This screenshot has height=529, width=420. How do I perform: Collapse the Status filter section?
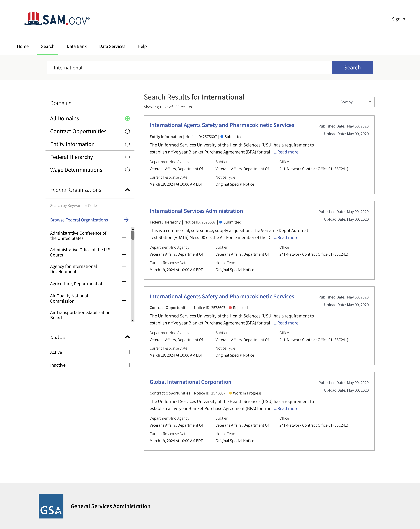pos(127,337)
